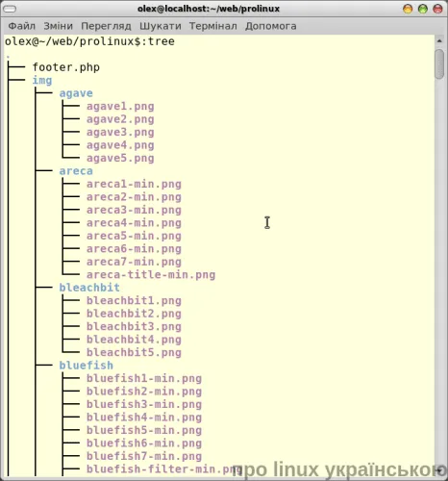Click on areca6-min.png
This screenshot has height=481, width=448.
click(134, 249)
